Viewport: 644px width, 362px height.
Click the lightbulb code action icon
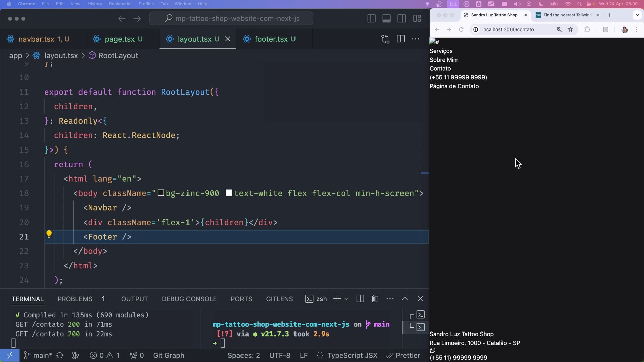[49, 234]
